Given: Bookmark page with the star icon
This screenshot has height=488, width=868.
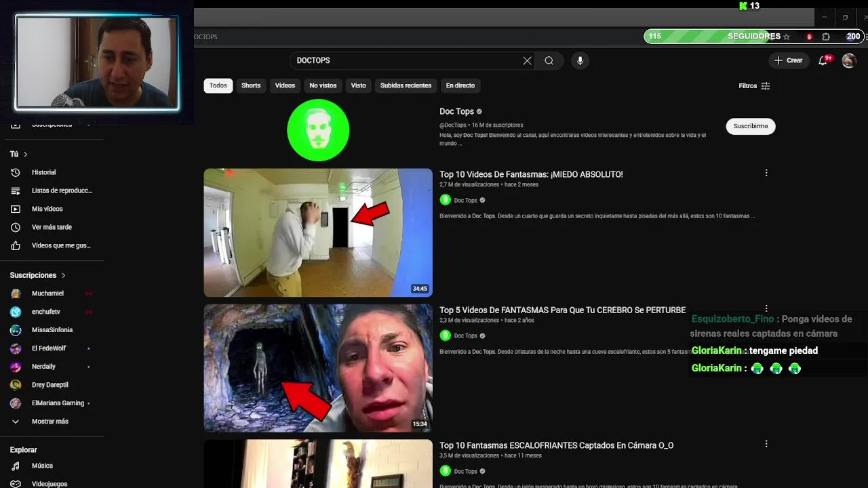Looking at the screenshot, I should (787, 37).
